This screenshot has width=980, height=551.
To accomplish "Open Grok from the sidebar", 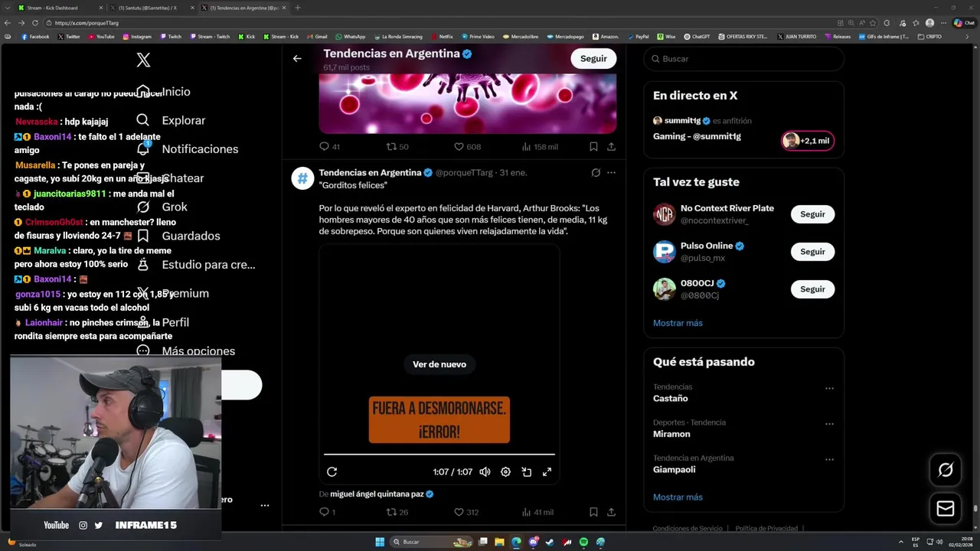I will 162,207.
